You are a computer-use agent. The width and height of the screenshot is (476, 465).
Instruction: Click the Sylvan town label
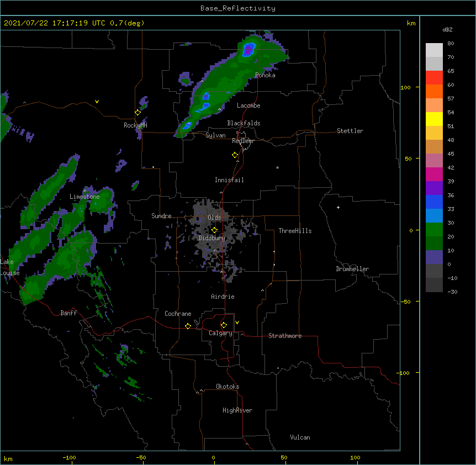tap(215, 135)
